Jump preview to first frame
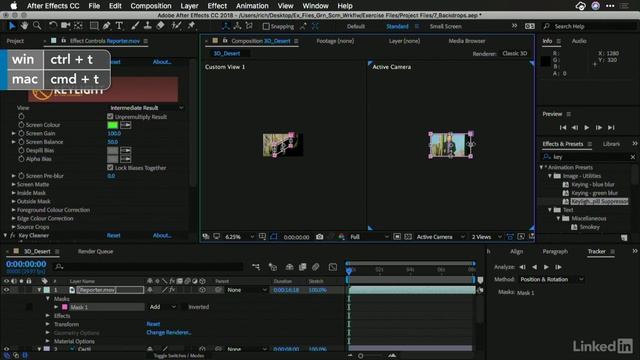This screenshot has width=640, height=360. pos(563,128)
